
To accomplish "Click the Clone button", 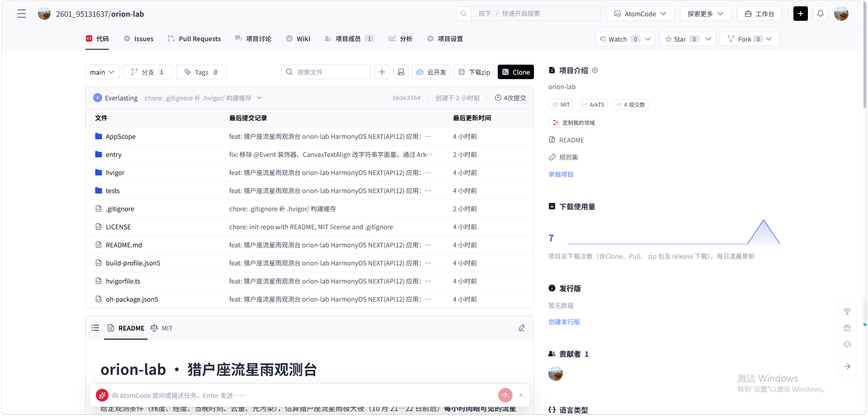I will 516,72.
